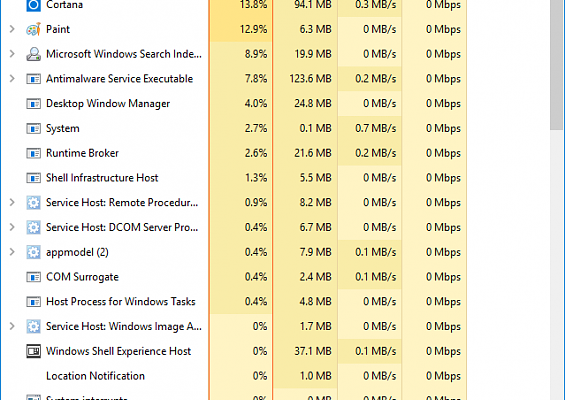Click Cortana's 0.3 MB/s disk value
Screen dimensions: 565x400
(375, 5)
